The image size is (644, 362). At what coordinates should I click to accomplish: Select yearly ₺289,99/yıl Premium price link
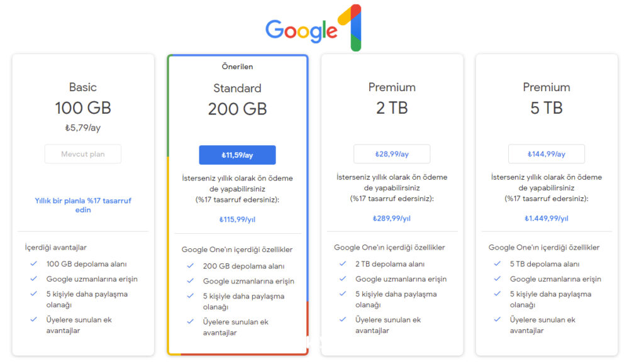point(392,218)
